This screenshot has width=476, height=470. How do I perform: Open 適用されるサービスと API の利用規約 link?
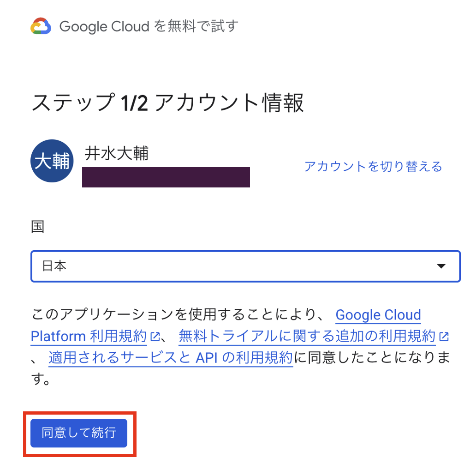click(171, 357)
